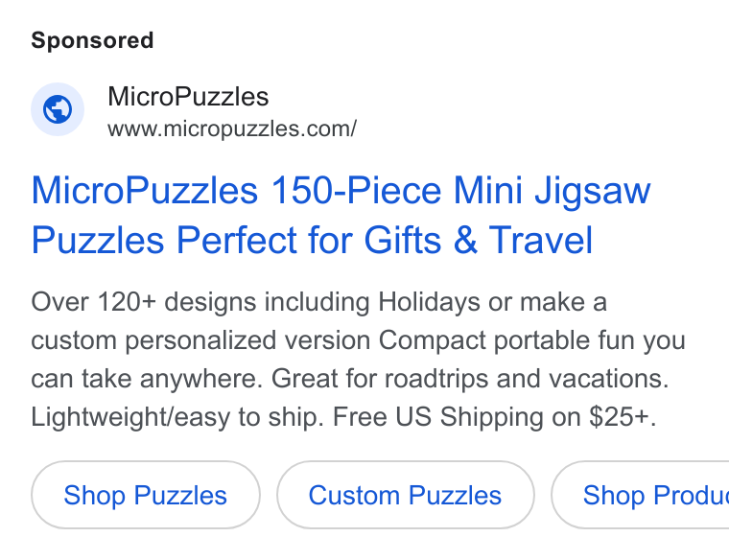Click the 'custom personalized version' phrase
The width and height of the screenshot is (729, 560).
click(x=200, y=340)
